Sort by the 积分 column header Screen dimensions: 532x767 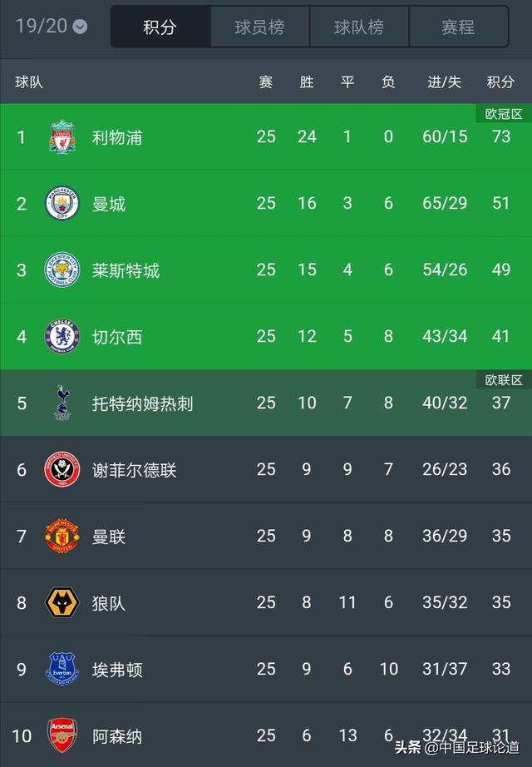(x=500, y=82)
